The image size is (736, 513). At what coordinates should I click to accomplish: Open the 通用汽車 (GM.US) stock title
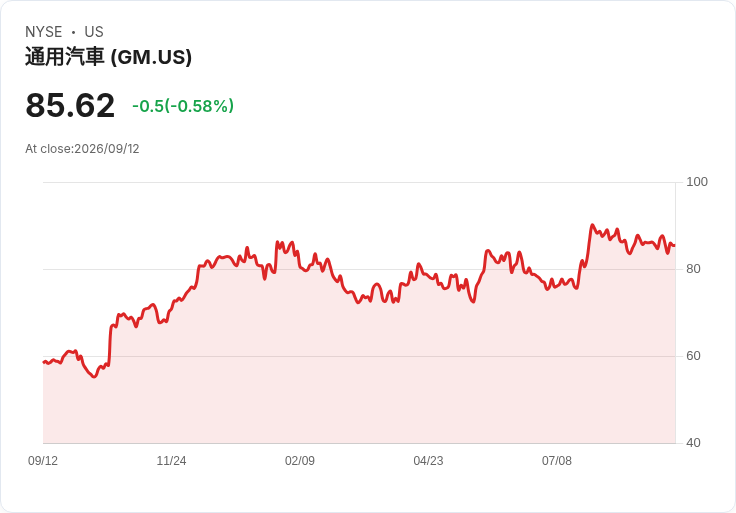tap(108, 57)
